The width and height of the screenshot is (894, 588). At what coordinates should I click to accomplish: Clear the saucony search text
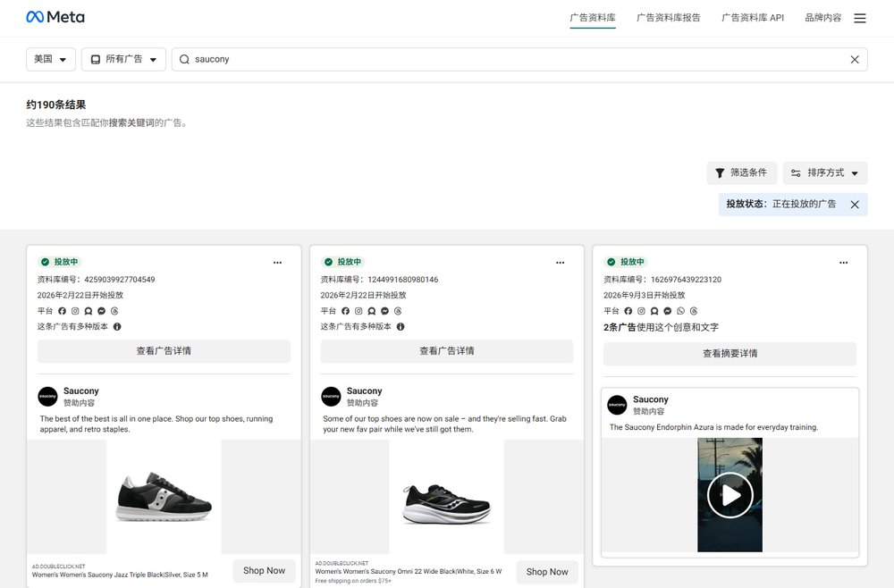pyautogui.click(x=854, y=59)
